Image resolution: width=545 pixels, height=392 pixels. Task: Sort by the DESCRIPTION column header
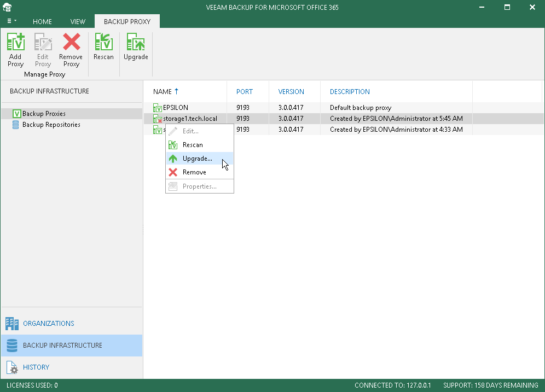pyautogui.click(x=350, y=92)
